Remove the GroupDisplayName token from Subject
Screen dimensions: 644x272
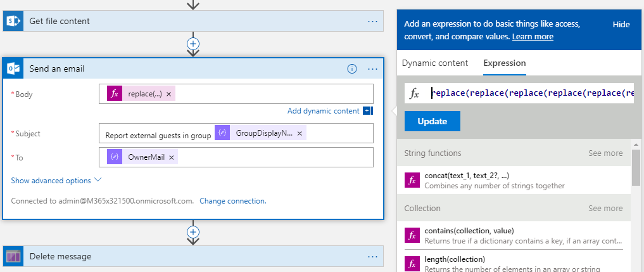300,134
